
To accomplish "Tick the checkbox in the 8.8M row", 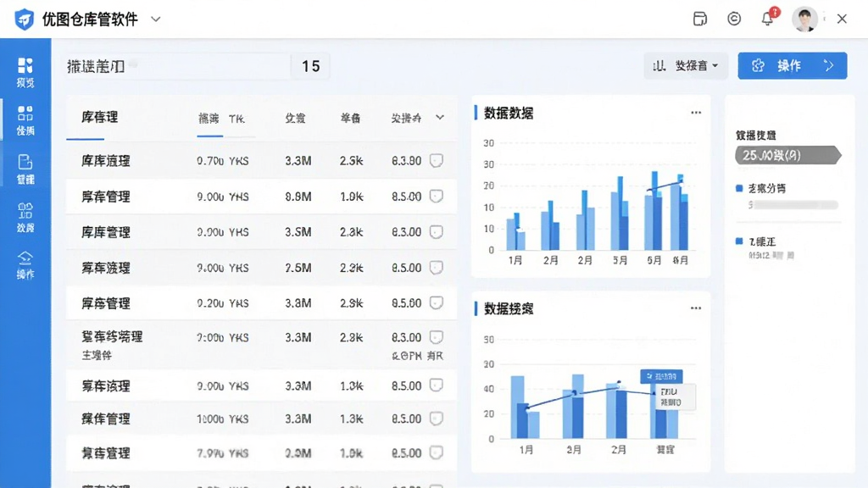I will pyautogui.click(x=437, y=197).
